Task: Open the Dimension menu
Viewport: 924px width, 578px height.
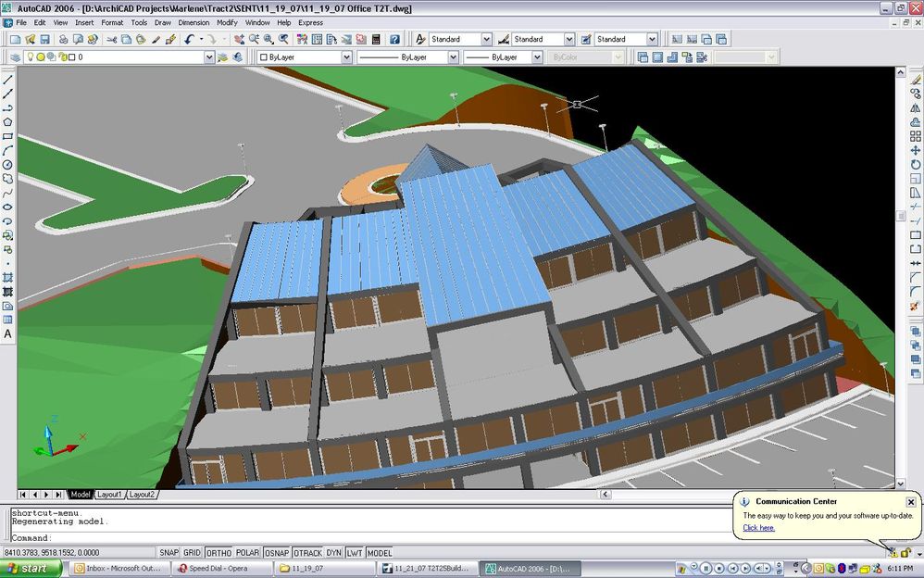Action: click(194, 22)
